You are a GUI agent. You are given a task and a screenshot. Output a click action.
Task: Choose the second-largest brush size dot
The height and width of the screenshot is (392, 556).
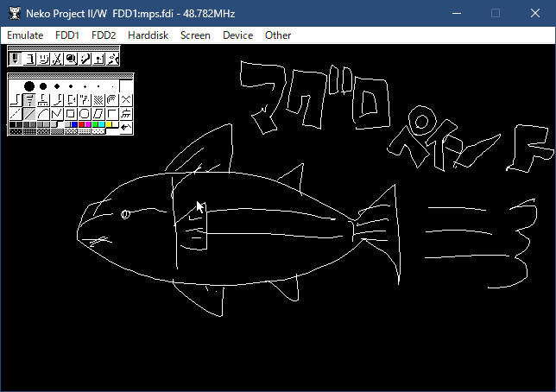coord(43,85)
